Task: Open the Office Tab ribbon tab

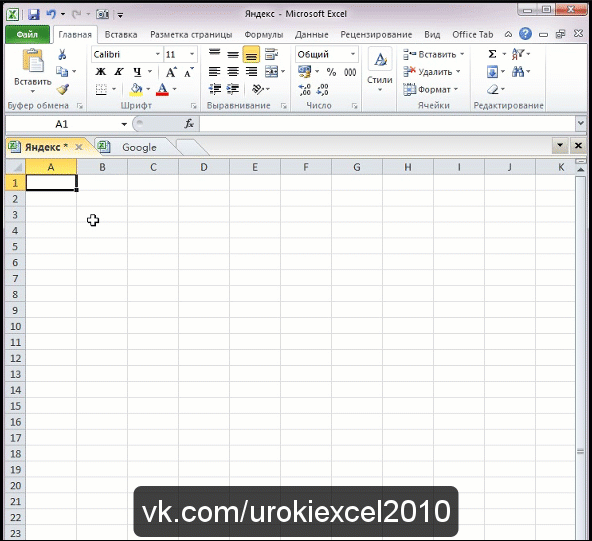Action: [473, 35]
